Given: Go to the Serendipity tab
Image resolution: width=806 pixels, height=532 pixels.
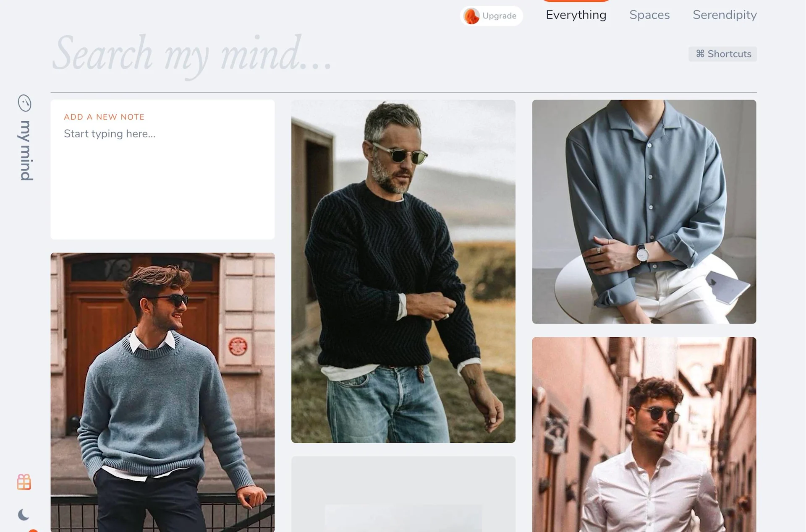Looking at the screenshot, I should tap(724, 15).
